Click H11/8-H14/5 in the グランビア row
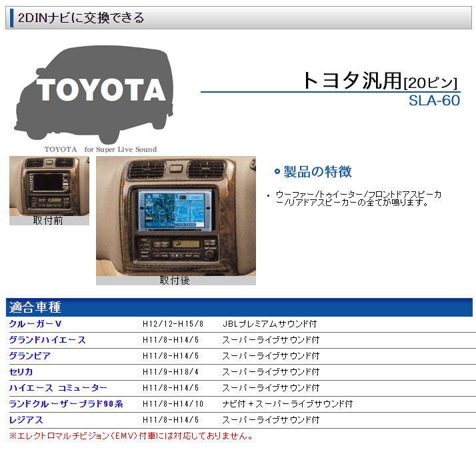The height and width of the screenshot is (450, 476). point(170,356)
